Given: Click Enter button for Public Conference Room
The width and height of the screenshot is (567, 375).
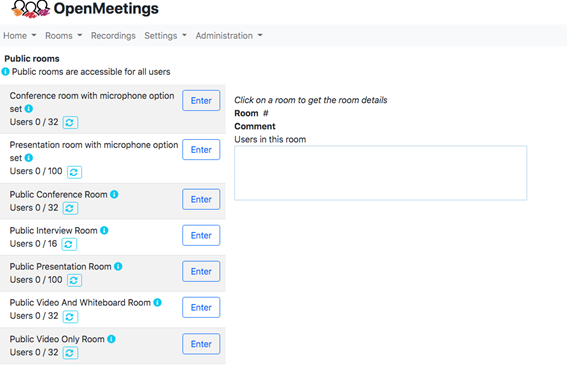Looking at the screenshot, I should 201,199.
